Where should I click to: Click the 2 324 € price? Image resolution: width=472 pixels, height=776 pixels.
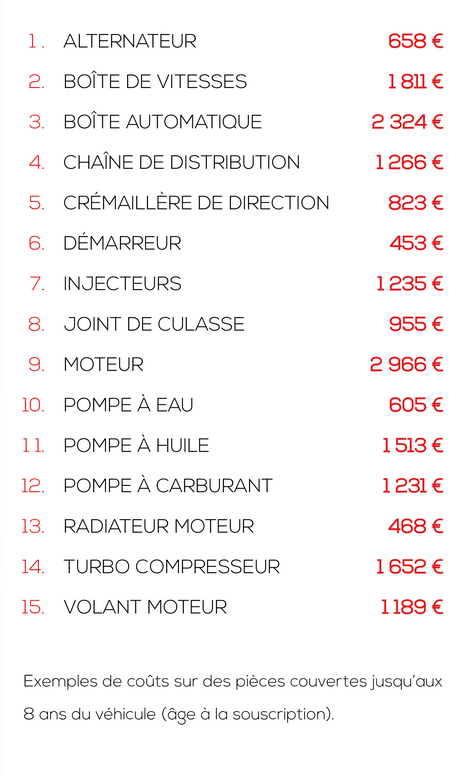click(x=407, y=122)
